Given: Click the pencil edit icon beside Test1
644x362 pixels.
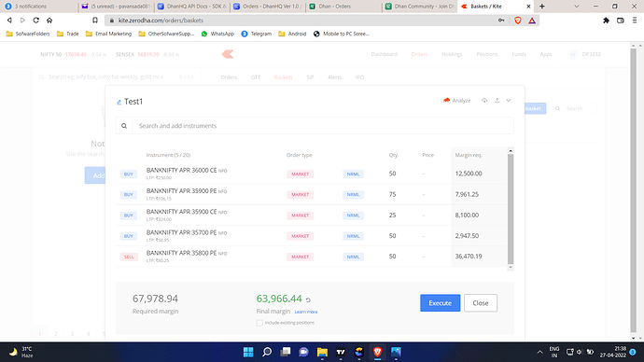Looking at the screenshot, I should tap(119, 103).
